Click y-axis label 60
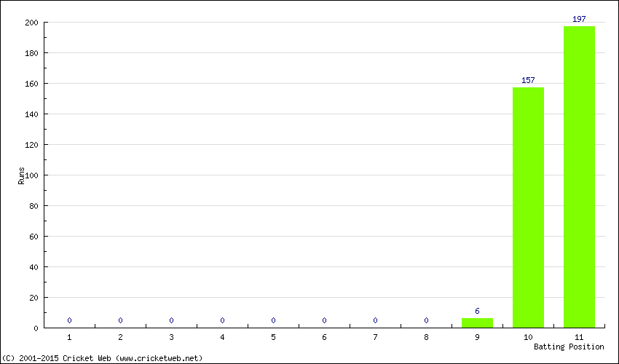This screenshot has width=619, height=364. (34, 237)
